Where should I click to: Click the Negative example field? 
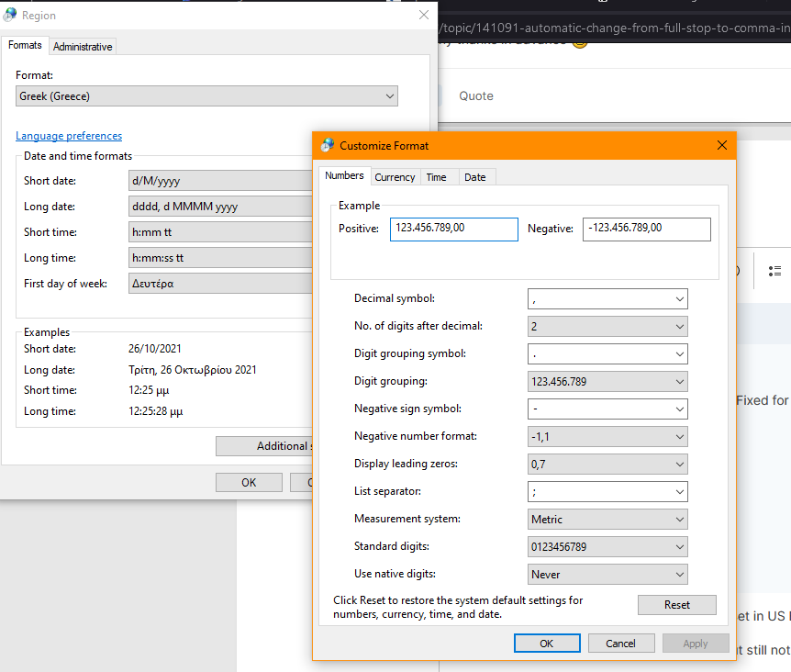click(647, 229)
